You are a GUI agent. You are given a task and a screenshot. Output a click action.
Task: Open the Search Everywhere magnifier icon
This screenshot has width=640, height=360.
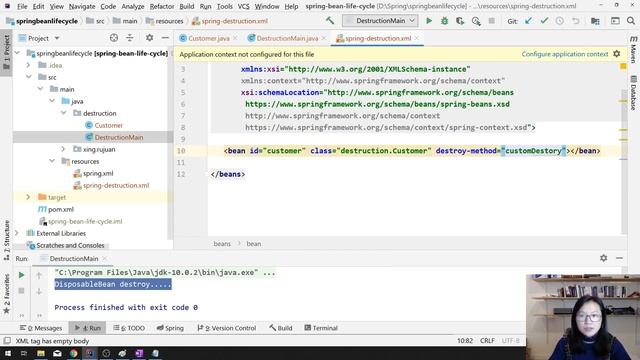pos(631,21)
